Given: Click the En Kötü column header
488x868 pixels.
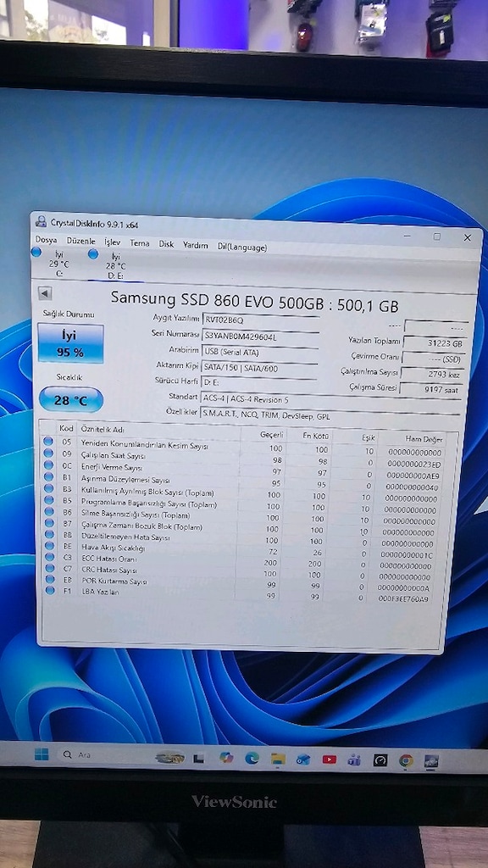Looking at the screenshot, I should [316, 437].
